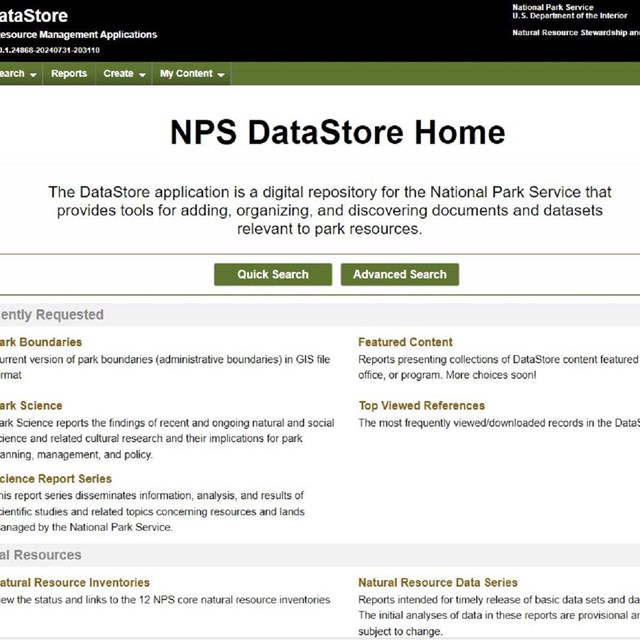Click the NPS DataStore Home heading

[336, 132]
